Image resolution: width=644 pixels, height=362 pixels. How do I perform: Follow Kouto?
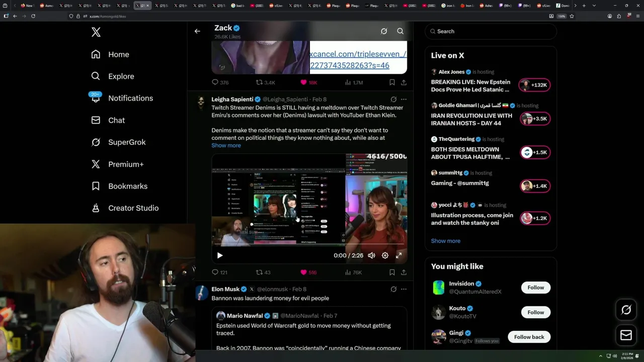[x=535, y=312]
